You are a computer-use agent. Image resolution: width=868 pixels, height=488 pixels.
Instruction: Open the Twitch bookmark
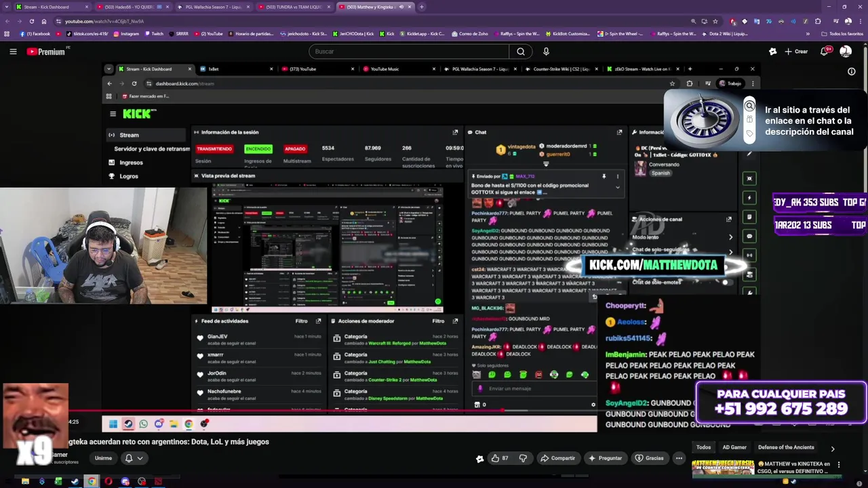153,34
